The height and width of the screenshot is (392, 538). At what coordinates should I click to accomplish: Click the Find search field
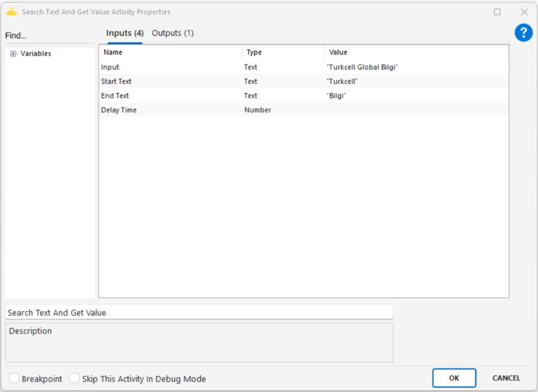click(49, 36)
